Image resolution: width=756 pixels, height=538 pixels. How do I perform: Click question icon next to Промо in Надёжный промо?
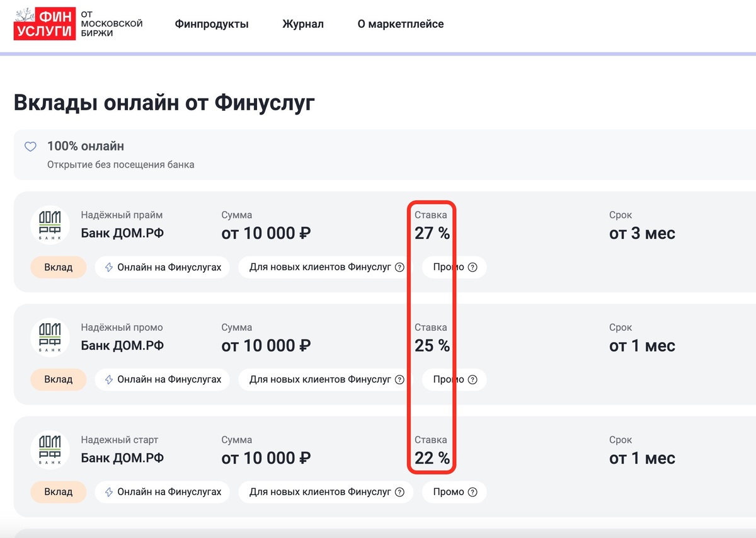[x=473, y=380]
